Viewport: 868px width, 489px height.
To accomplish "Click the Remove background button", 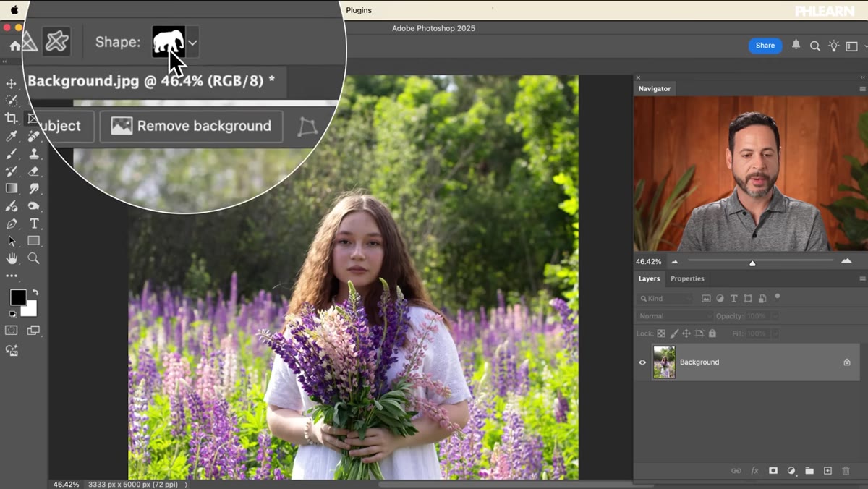I will point(191,126).
